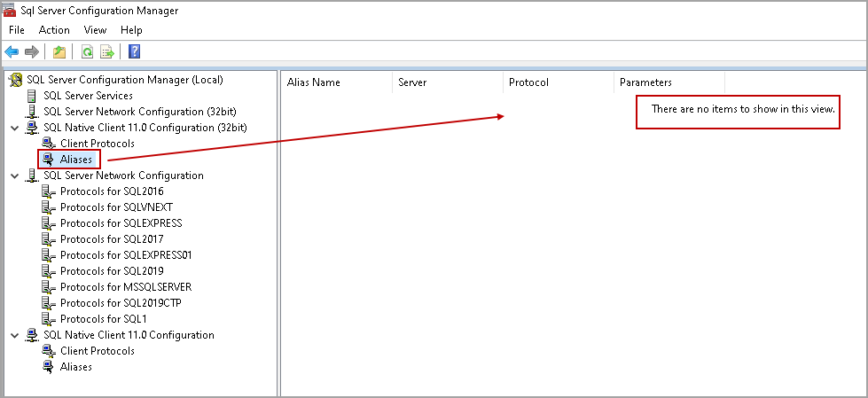Select the SQL Server Network Configuration parent node
Viewport: 868px width, 398px height.
point(123,176)
